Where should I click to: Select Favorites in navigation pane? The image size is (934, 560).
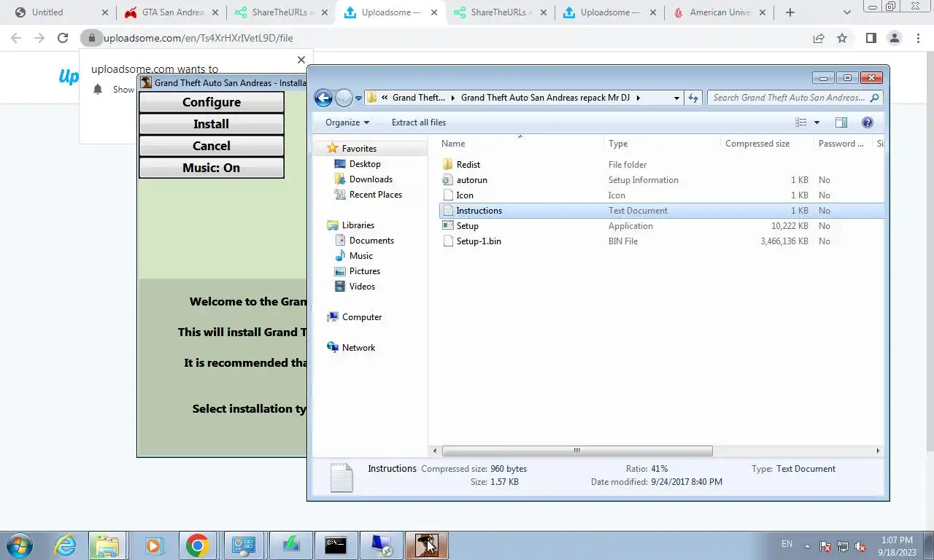point(359,149)
